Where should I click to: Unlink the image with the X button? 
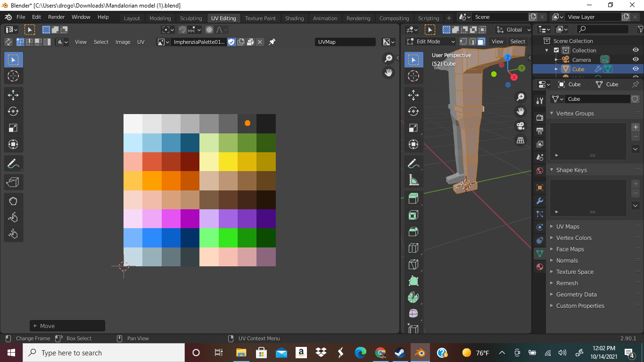260,41
